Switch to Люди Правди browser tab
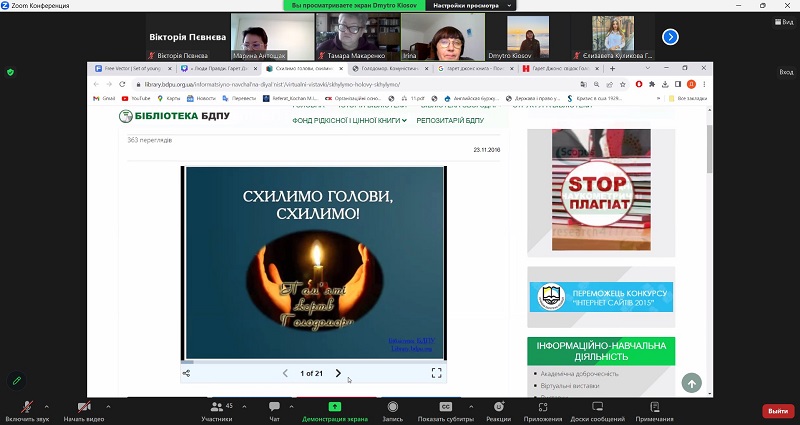 click(218, 68)
